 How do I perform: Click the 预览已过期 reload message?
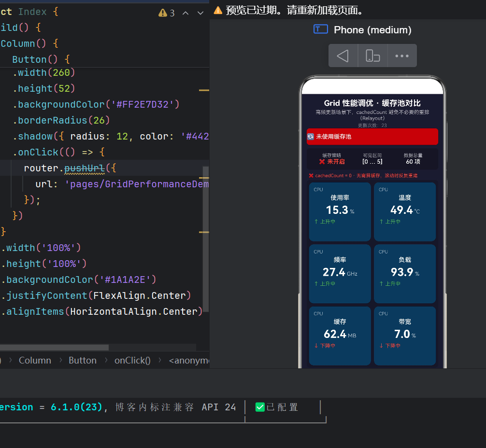[294, 10]
